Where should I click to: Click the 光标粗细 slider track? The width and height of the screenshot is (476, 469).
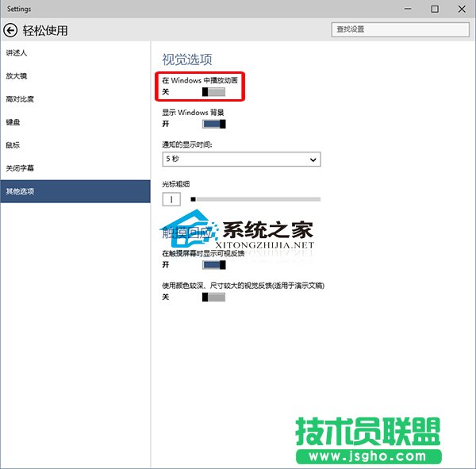(255, 199)
